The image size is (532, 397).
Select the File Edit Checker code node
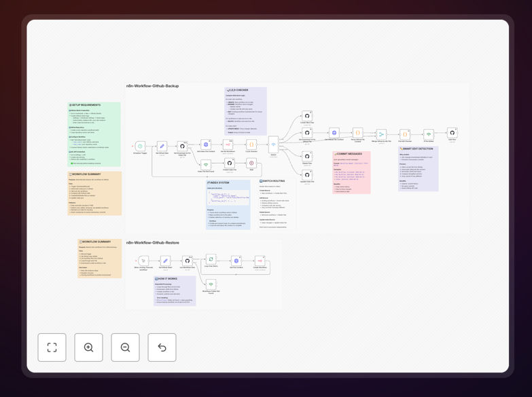pos(405,134)
